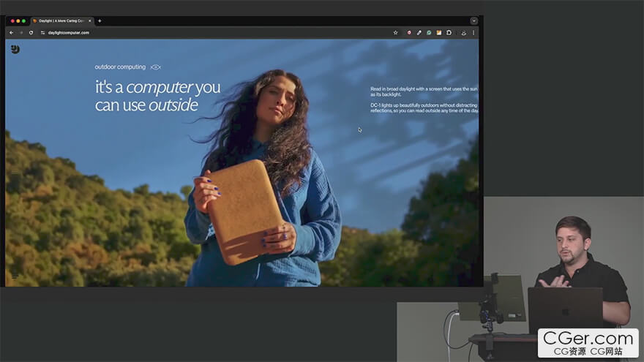Expand the tab search dropdown arrow

[473, 21]
